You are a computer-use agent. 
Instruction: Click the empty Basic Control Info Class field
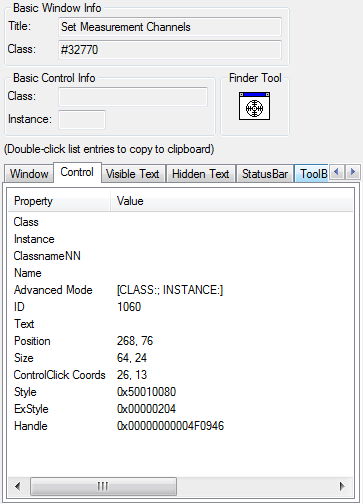point(133,97)
